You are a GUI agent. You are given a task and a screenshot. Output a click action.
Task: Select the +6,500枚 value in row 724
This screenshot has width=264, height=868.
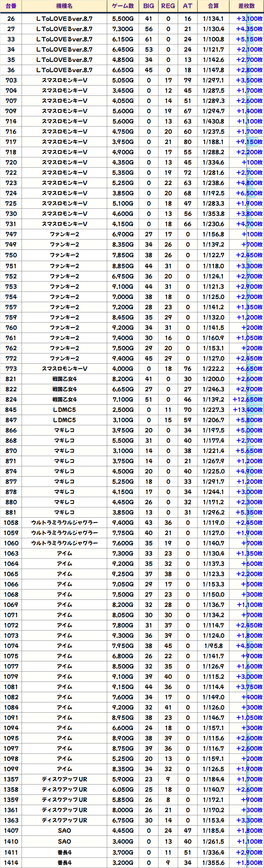click(249, 193)
